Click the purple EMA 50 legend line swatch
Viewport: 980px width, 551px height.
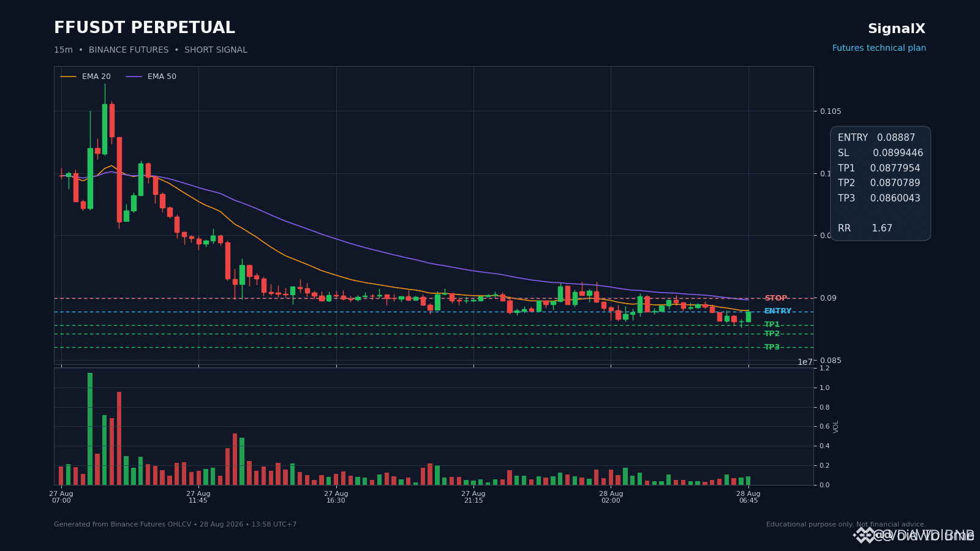tap(134, 77)
